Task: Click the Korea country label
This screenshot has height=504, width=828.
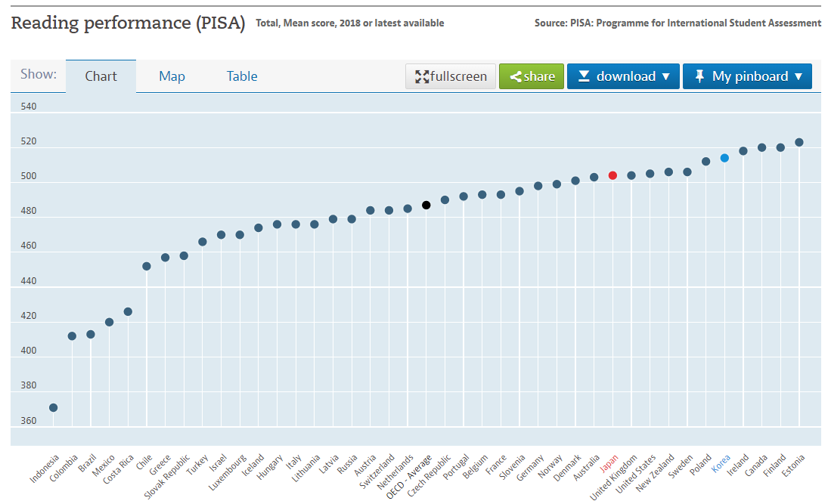Action: pyautogui.click(x=721, y=463)
